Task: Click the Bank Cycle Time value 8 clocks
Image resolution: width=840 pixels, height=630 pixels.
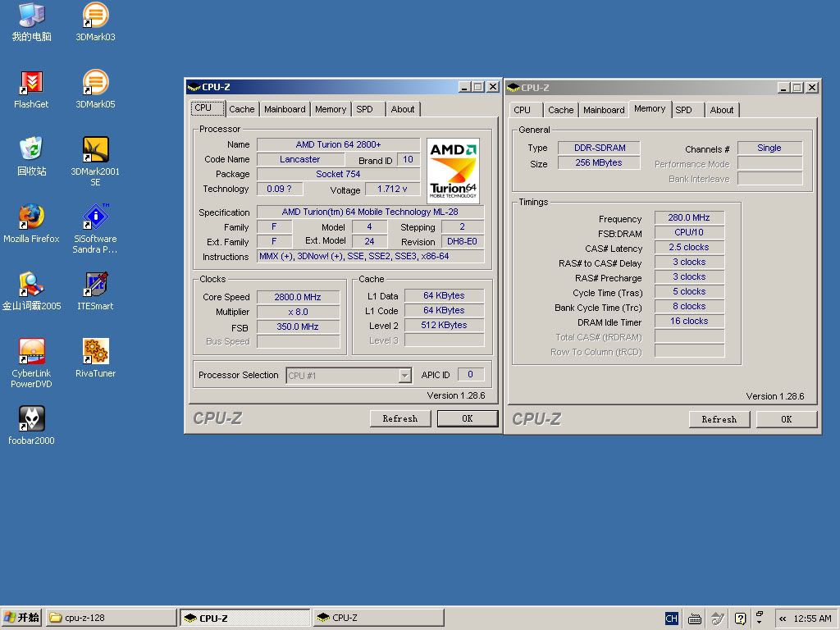Action: pyautogui.click(x=689, y=307)
